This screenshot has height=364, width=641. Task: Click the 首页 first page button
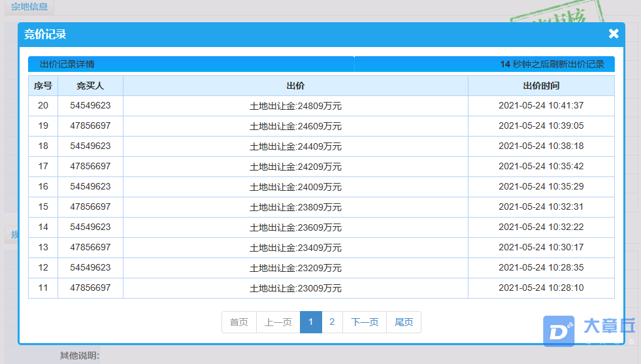point(239,322)
